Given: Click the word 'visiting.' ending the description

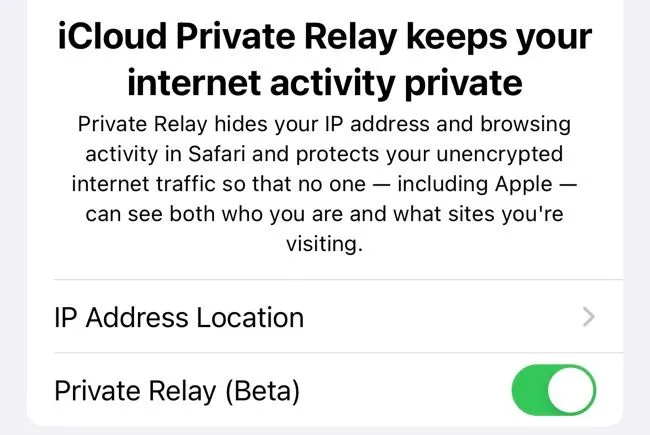Looking at the screenshot, I should [x=324, y=243].
